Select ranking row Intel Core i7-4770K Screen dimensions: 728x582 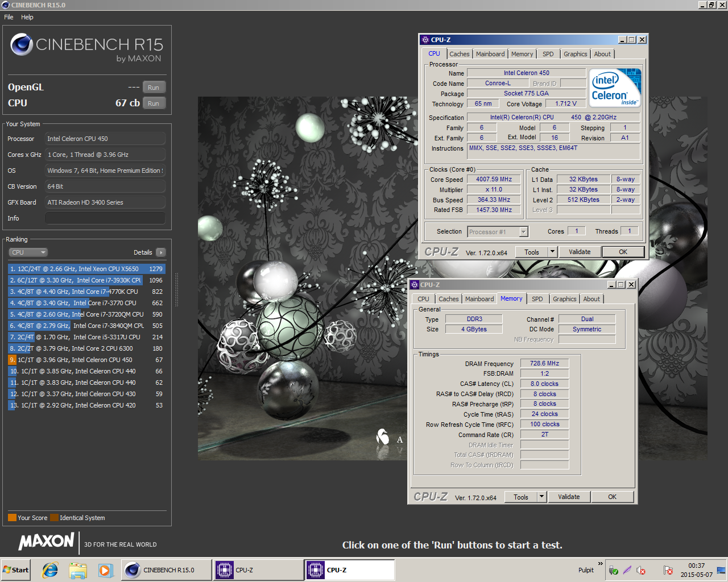86,292
